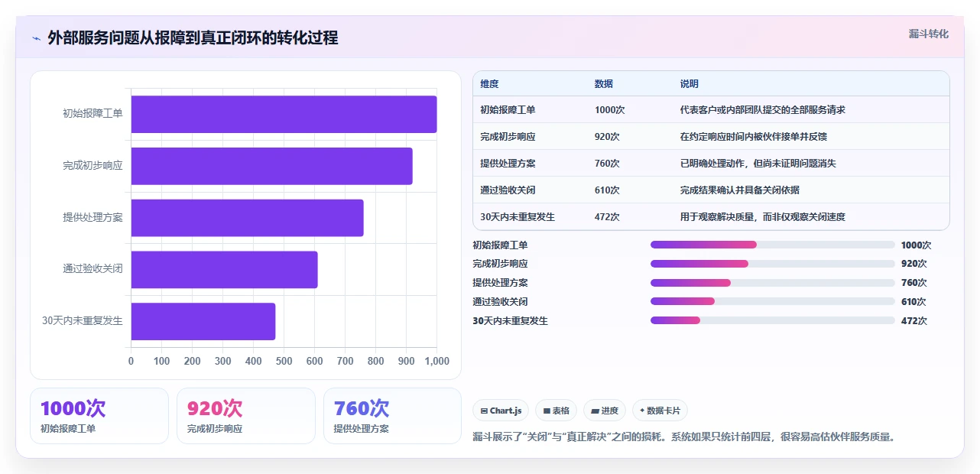This screenshot has height=474, width=980.
Task: Click table cell 提供处理方案
Action: (x=508, y=164)
